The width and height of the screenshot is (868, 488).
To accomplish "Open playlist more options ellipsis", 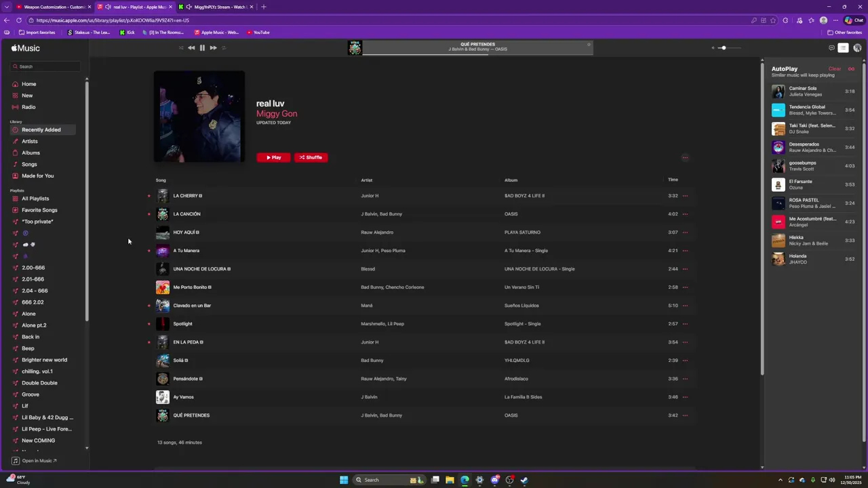I will (x=685, y=157).
